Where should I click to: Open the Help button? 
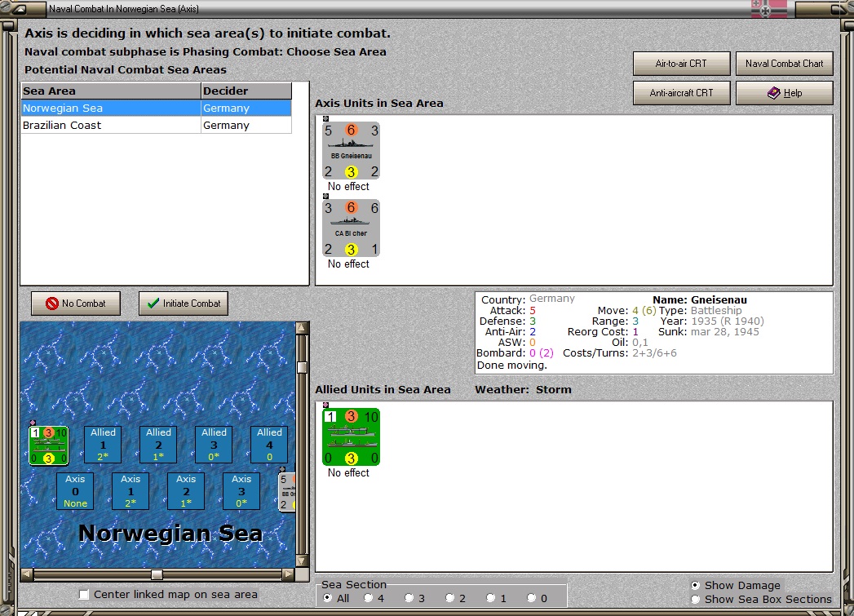tap(785, 93)
